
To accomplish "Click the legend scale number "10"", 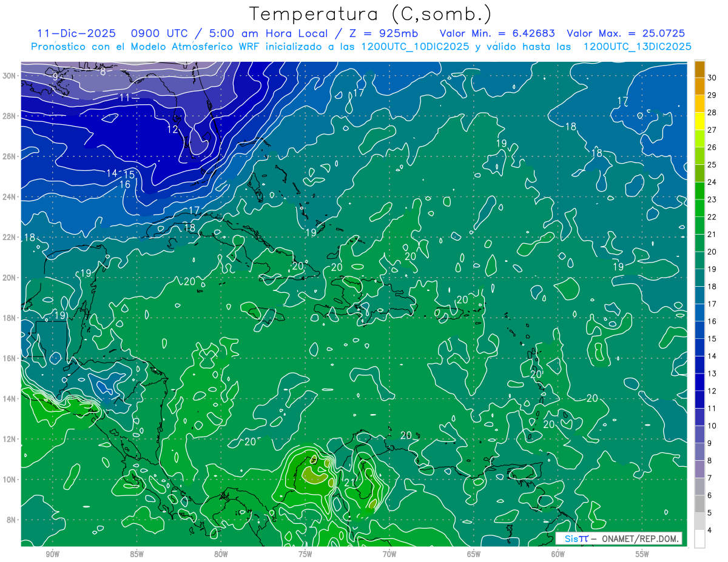I will coord(712,426).
